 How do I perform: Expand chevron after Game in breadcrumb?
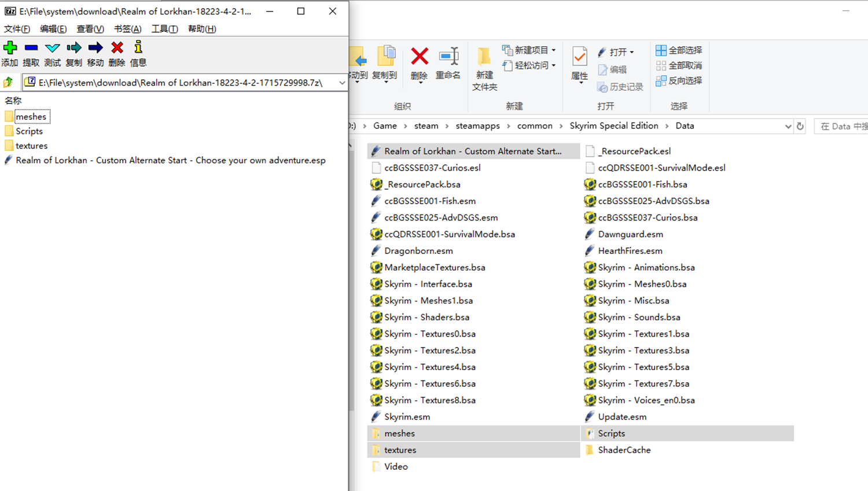406,126
